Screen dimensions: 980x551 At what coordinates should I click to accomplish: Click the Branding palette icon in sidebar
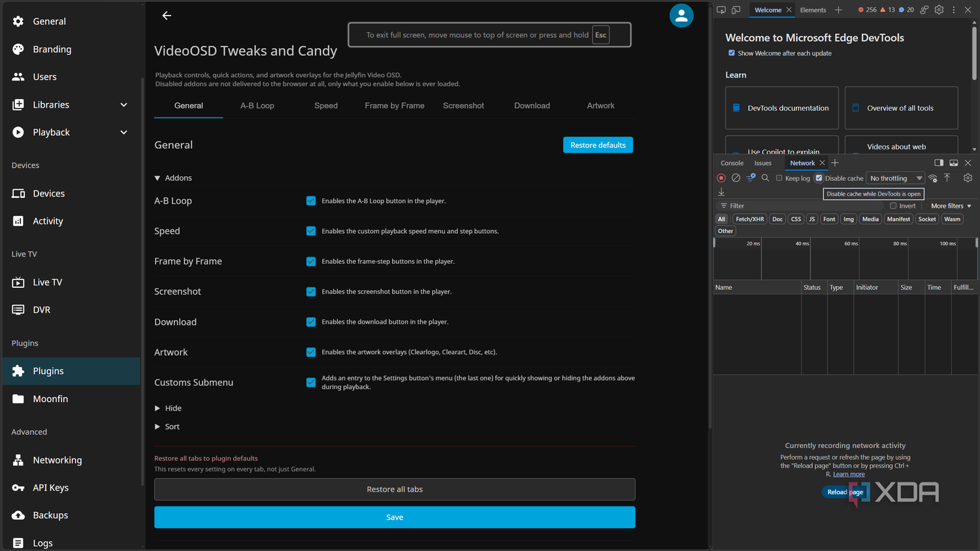[18, 49]
